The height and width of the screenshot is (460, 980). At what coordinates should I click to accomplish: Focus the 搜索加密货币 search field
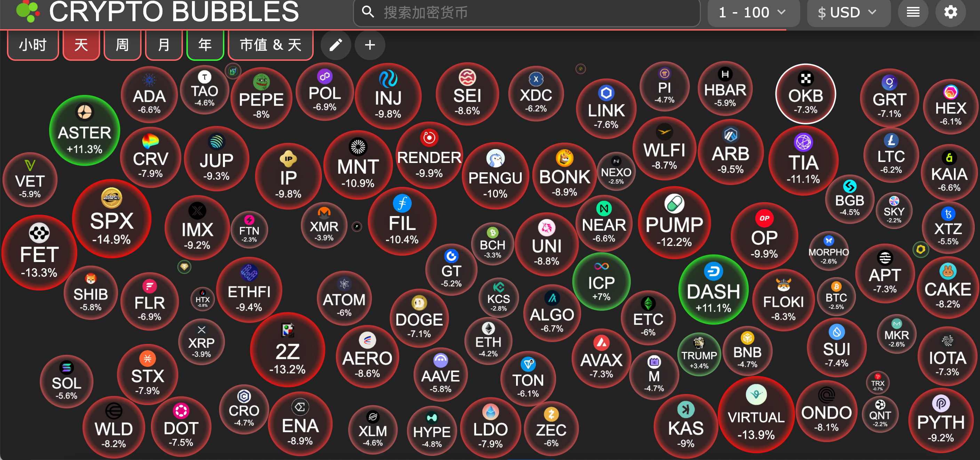tap(533, 13)
